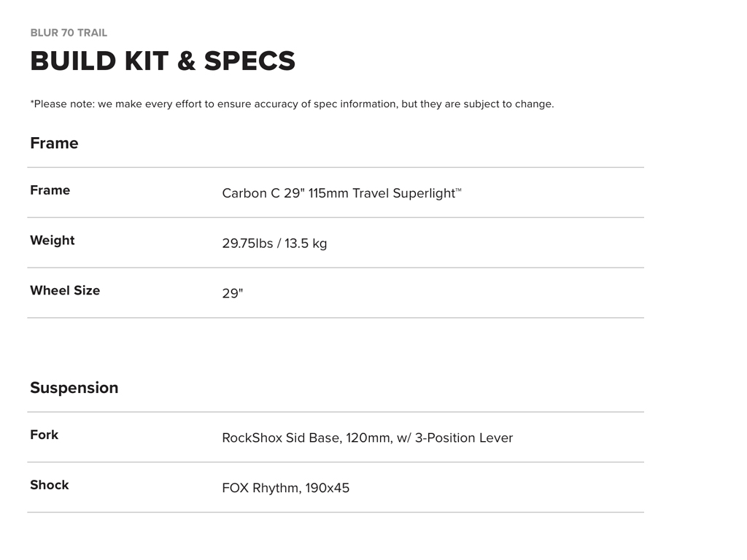The height and width of the screenshot is (560, 747).
Task: Click the 190x45 shock size text
Action: pyautogui.click(x=328, y=489)
